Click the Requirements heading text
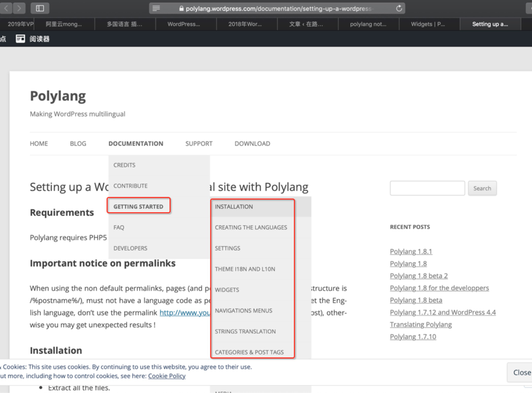This screenshot has height=393, width=532. tap(61, 213)
